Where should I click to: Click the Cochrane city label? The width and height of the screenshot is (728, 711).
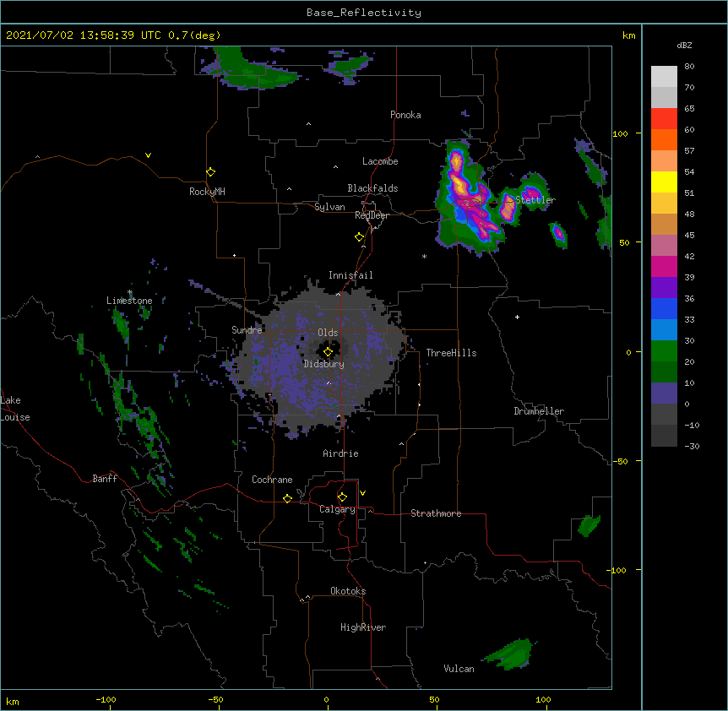click(x=272, y=480)
